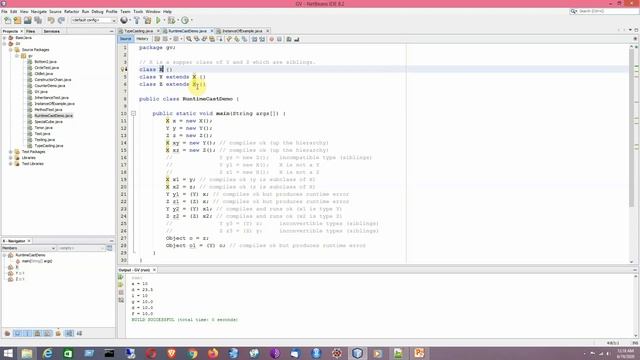
Task: Open the empty filter dropdown in Navigator
Action: (x=82, y=248)
